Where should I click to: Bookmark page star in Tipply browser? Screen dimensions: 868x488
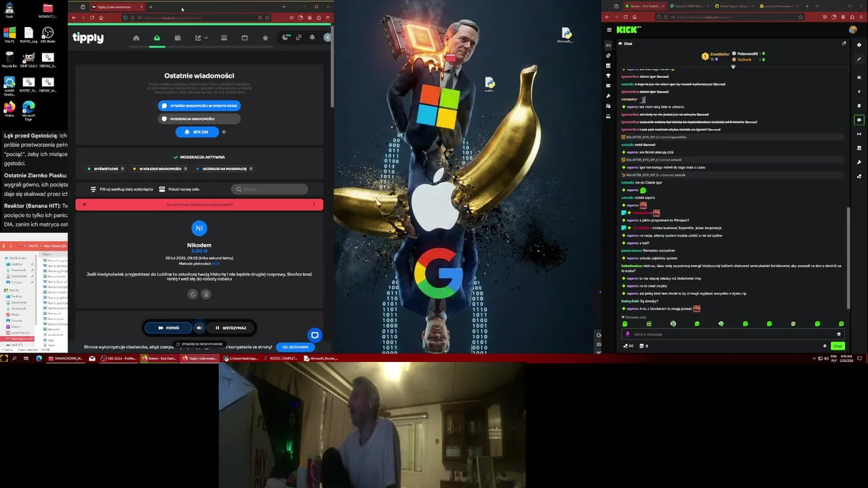267,18
